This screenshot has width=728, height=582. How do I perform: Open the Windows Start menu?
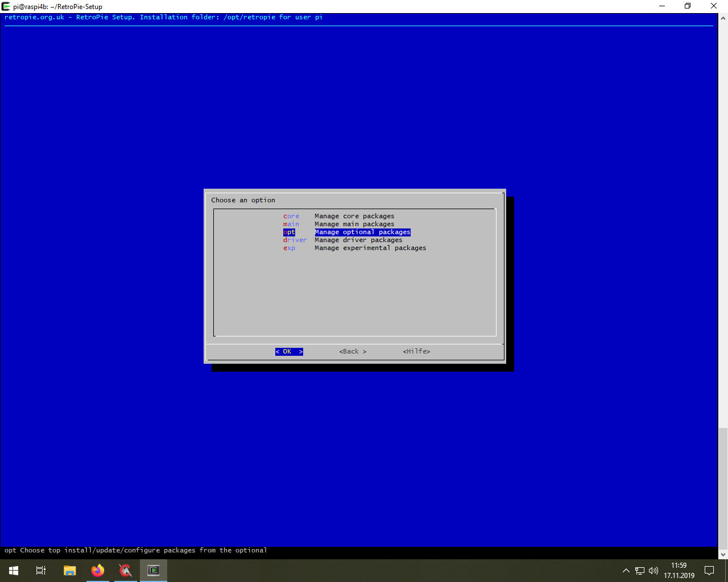coord(14,571)
